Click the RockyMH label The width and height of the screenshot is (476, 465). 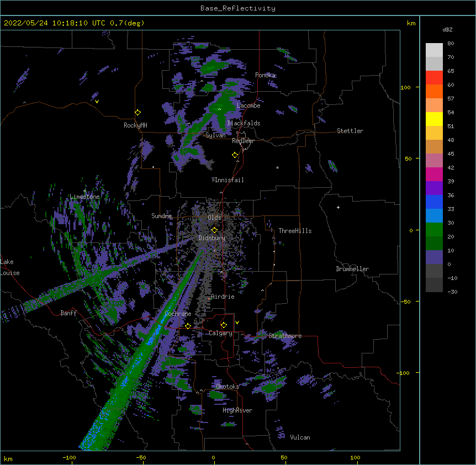[x=135, y=125]
